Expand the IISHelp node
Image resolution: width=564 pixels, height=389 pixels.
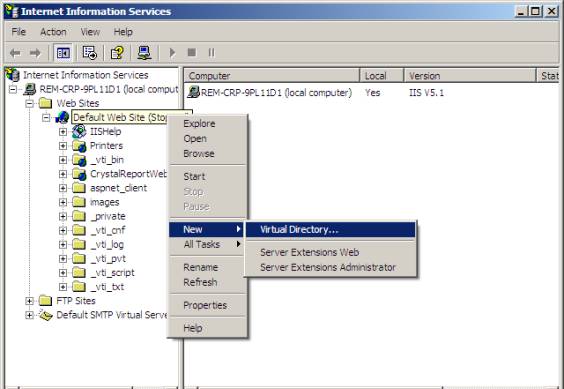63,132
